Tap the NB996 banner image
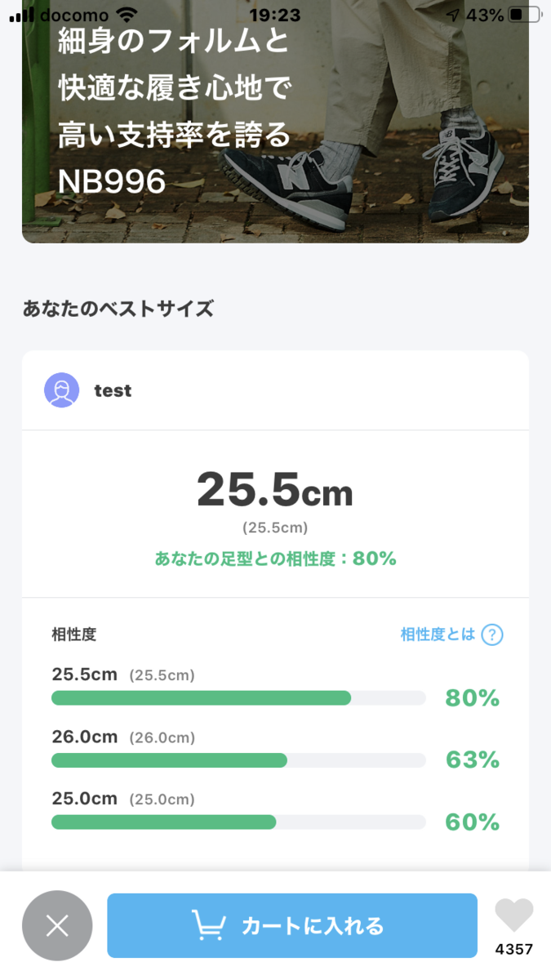 point(275,121)
